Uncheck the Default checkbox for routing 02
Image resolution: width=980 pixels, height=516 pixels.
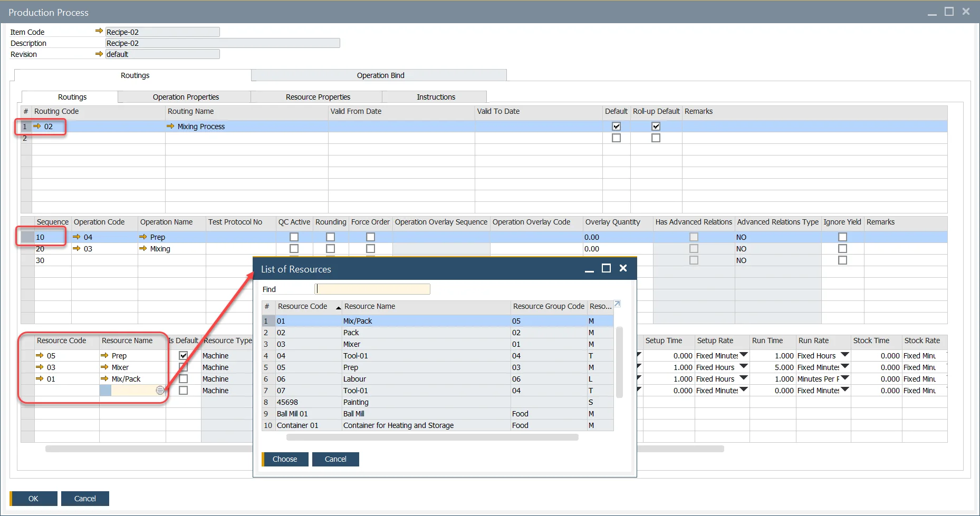click(616, 126)
